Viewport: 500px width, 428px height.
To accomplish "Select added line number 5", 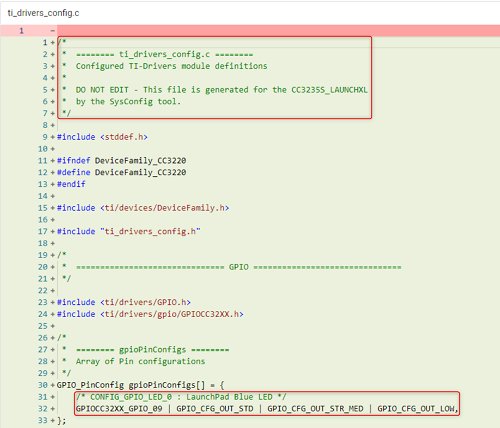I will 45,90.
